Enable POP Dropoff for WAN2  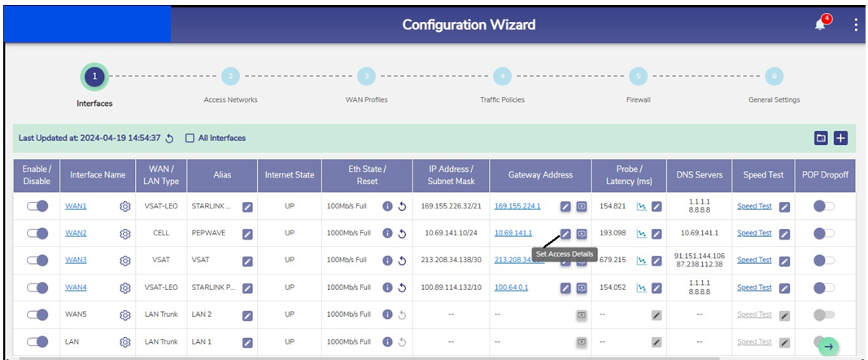[823, 234]
